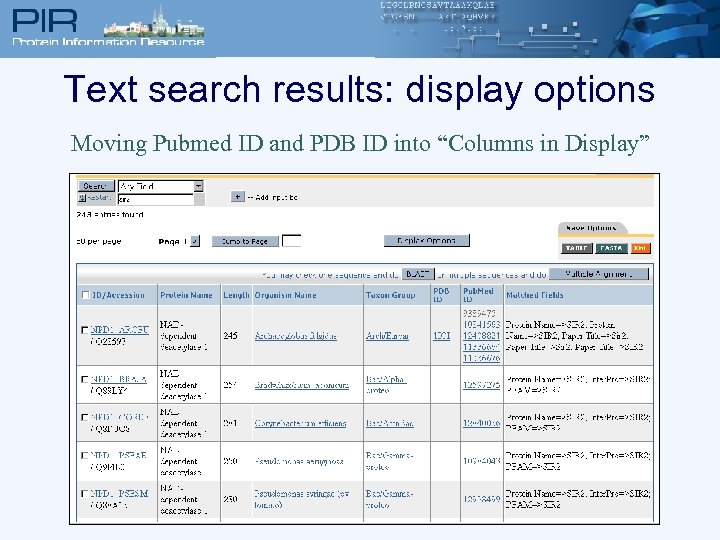Check the NPD1_BRAJA row checkbox
720x540 pixels.
[84, 379]
